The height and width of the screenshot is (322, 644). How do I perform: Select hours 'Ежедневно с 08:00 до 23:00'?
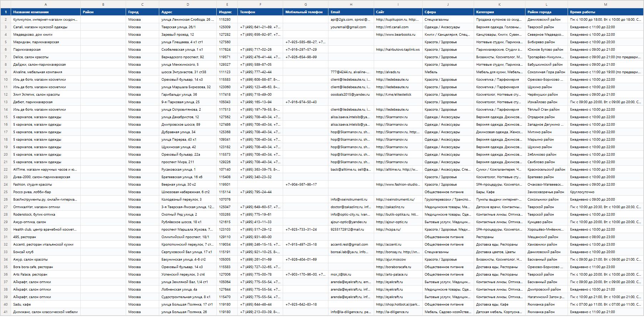point(605,237)
